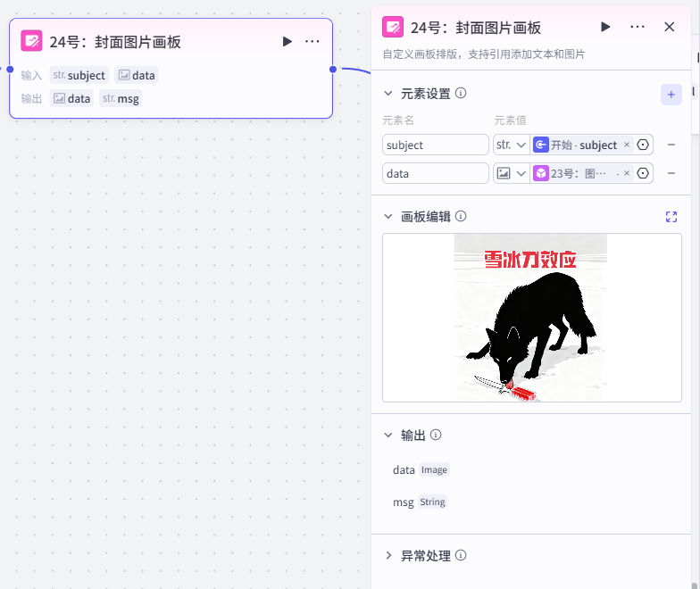The image size is (700, 589).
Task: Run node from canvas card play button
Action: coord(287,41)
